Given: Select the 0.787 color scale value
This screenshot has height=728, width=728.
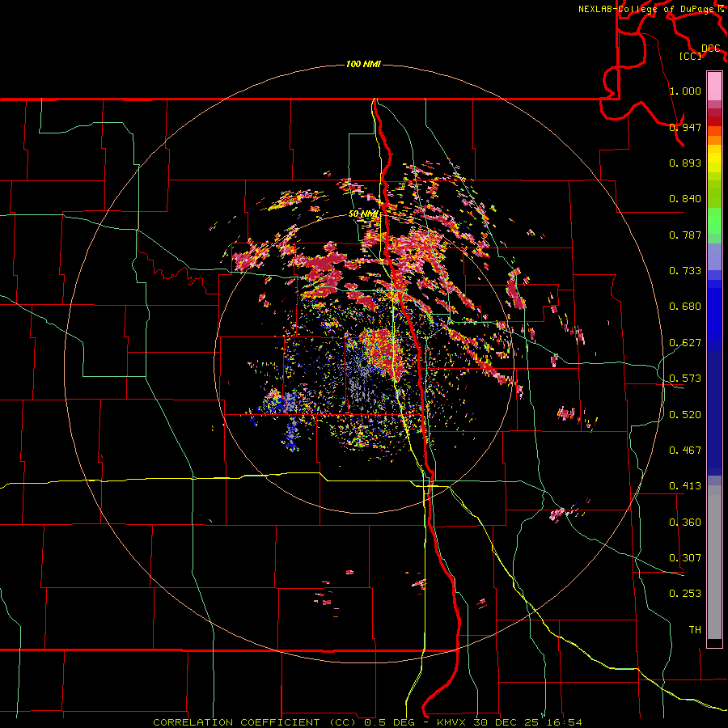Looking at the screenshot, I should pyautogui.click(x=685, y=235).
